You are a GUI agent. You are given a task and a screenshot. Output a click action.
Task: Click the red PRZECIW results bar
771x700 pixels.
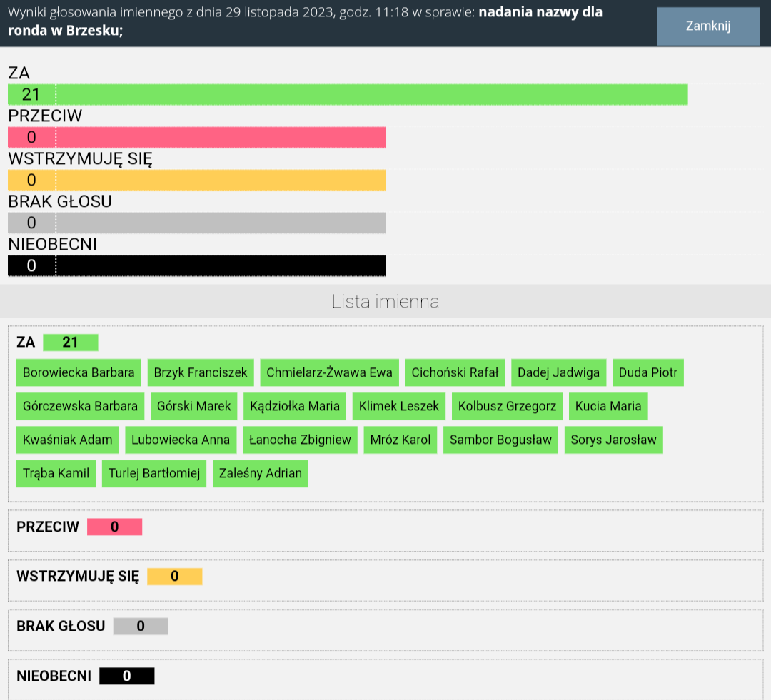click(x=196, y=138)
